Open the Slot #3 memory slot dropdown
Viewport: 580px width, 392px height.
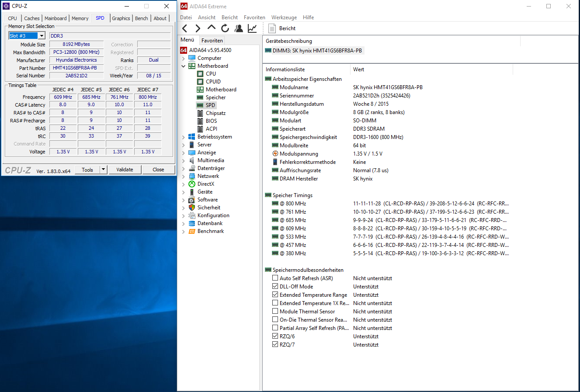[x=42, y=36]
